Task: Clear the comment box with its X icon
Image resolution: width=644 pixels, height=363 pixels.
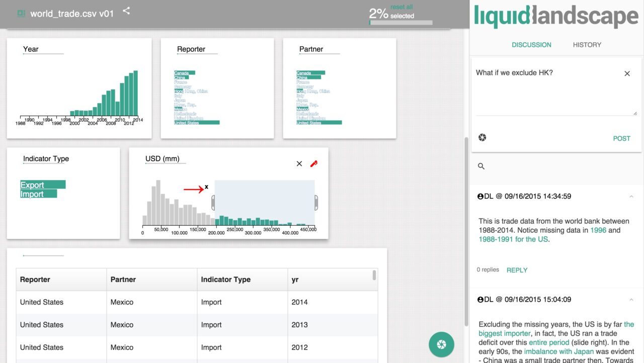Action: pos(627,73)
